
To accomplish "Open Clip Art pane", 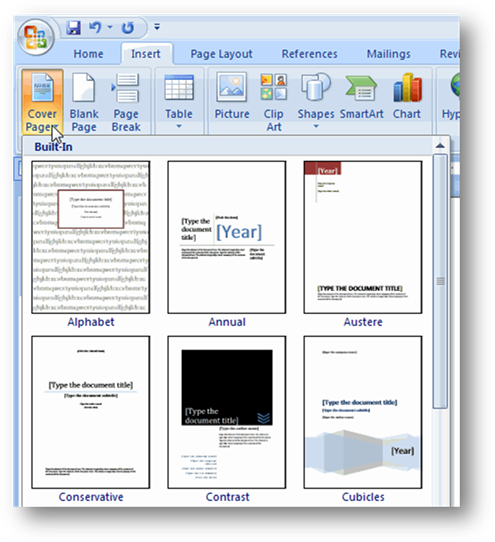I will coord(273,101).
